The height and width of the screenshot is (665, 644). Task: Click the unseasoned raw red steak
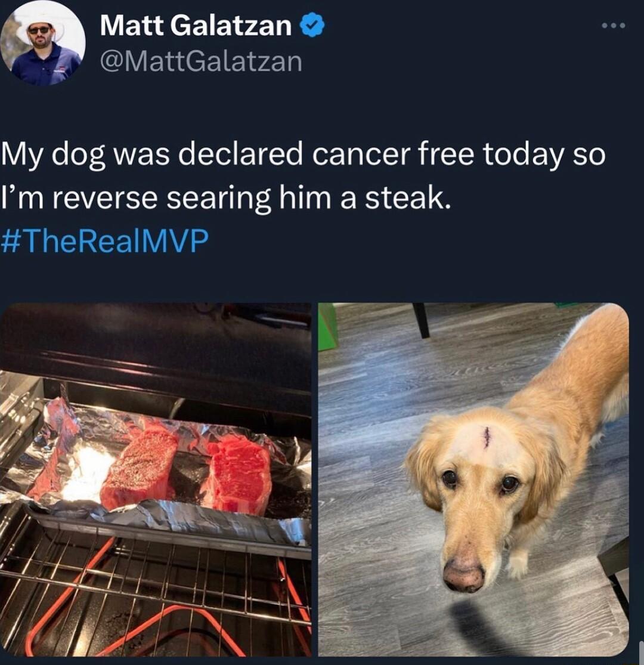point(239,475)
